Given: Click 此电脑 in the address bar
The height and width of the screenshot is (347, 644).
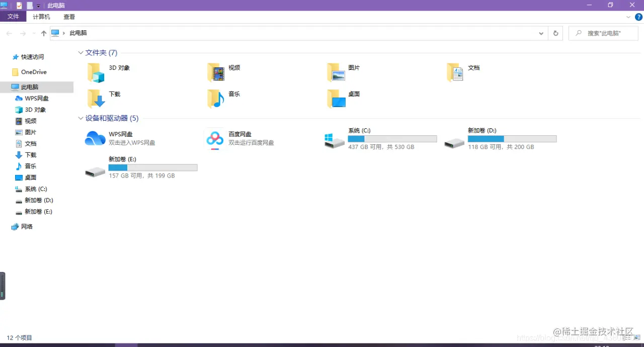Looking at the screenshot, I should coord(78,33).
